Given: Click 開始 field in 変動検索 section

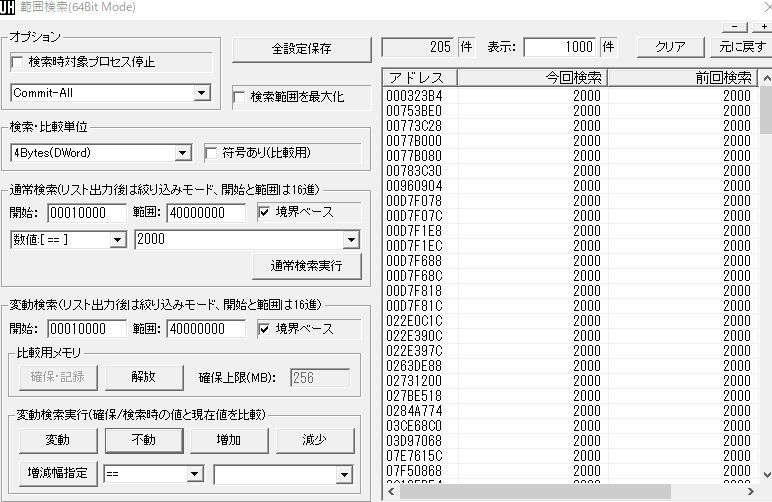Looking at the screenshot, I should coord(87,329).
